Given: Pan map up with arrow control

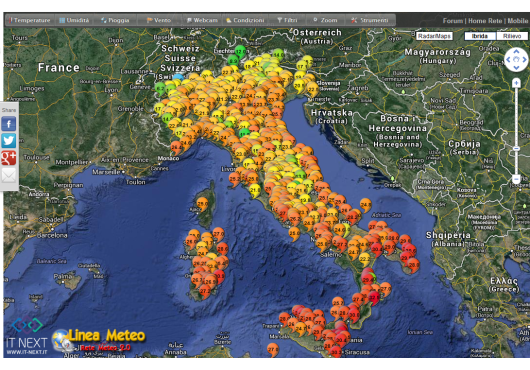Looking at the screenshot, I should click(x=516, y=52).
